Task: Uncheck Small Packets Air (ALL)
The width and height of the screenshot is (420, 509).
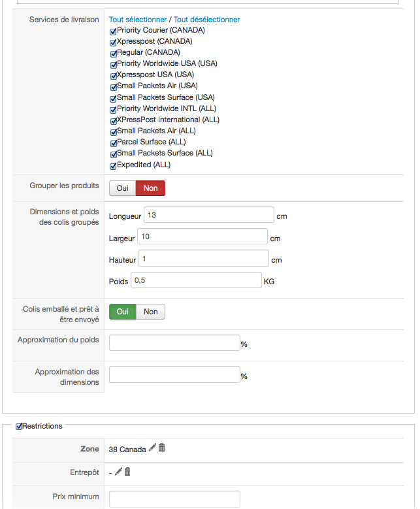Action: (113, 132)
